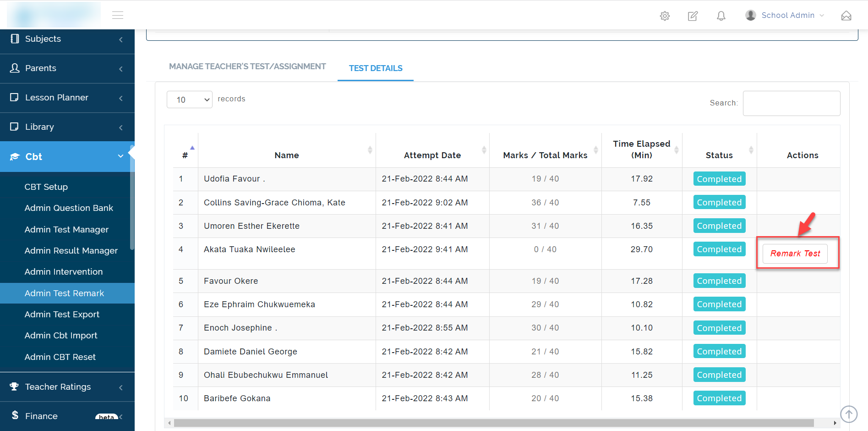
Task: Open Admin Question Bank in sidebar
Action: pos(69,208)
